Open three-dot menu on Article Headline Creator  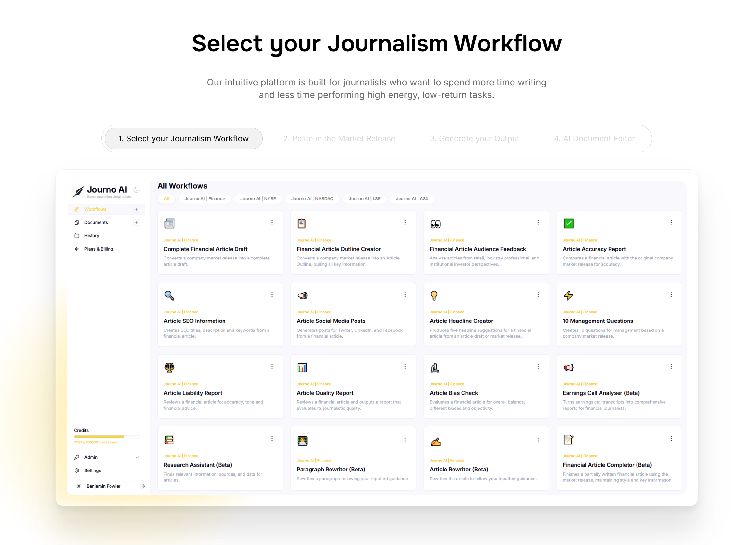(538, 294)
